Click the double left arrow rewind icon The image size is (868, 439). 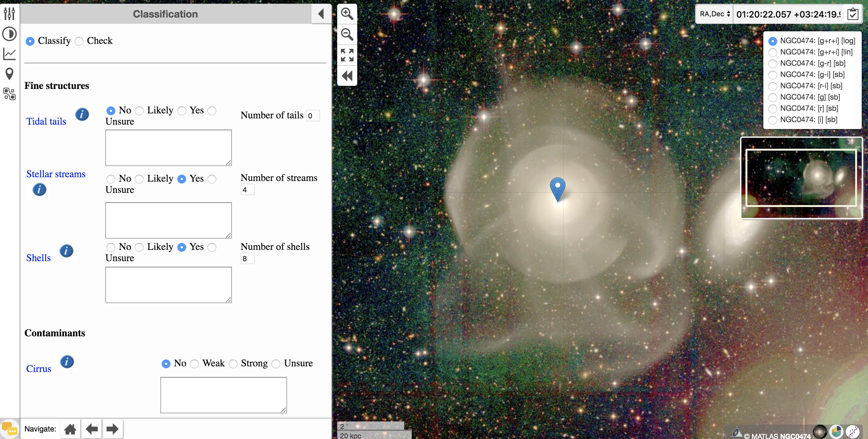347,76
